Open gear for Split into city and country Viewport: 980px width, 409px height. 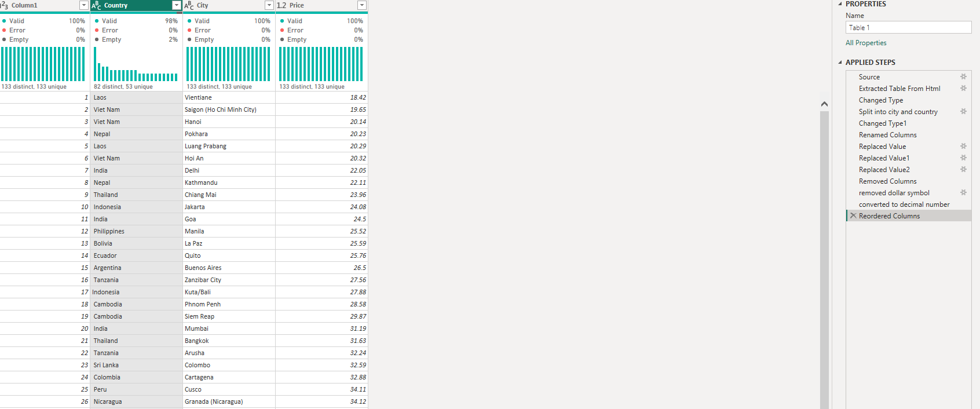click(x=964, y=111)
